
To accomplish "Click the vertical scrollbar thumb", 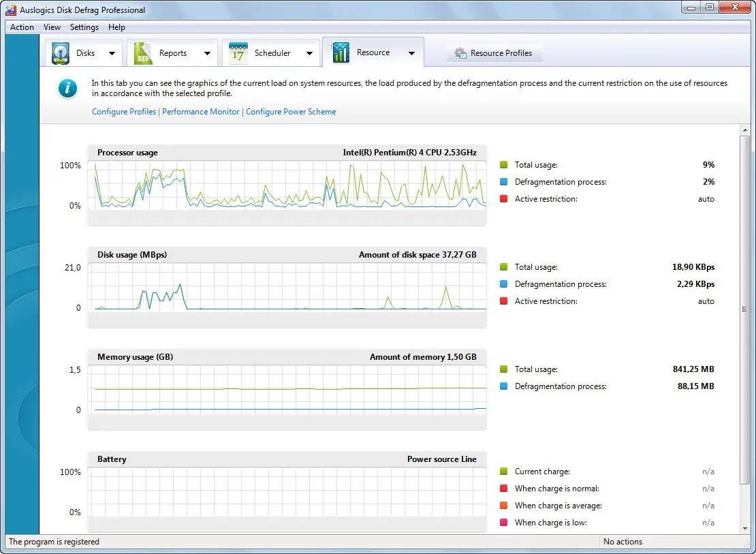I will click(746, 309).
